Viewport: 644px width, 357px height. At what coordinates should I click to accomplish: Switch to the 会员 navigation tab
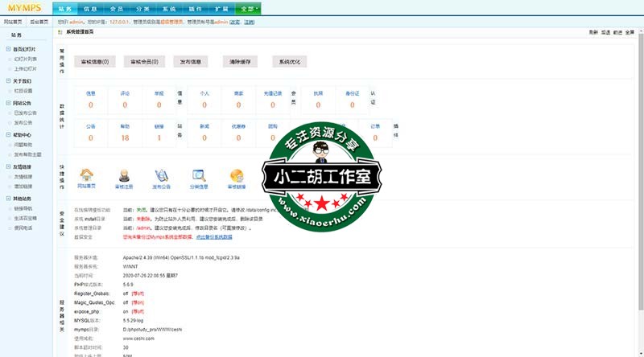(117, 8)
